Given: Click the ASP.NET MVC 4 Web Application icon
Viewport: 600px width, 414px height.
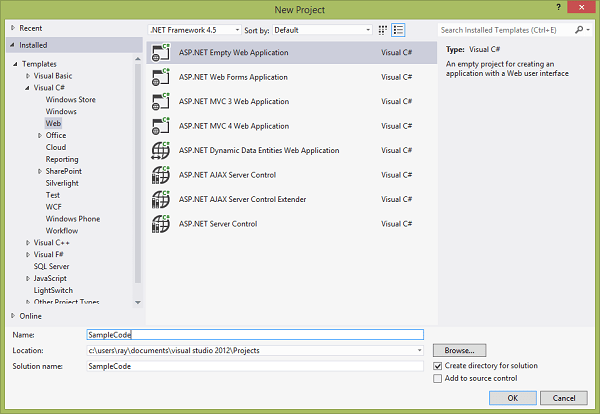Looking at the screenshot, I should pos(160,126).
